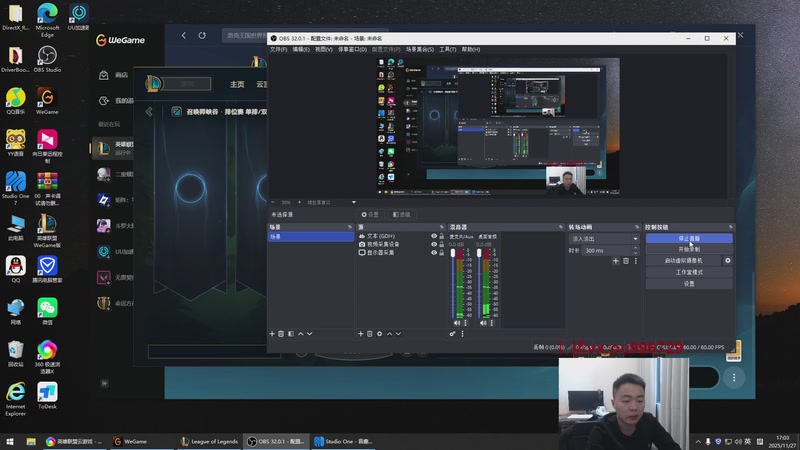The width and height of the screenshot is (800, 450).
Task: Toggle visibility of the Text (GDI+) source
Action: click(434, 236)
